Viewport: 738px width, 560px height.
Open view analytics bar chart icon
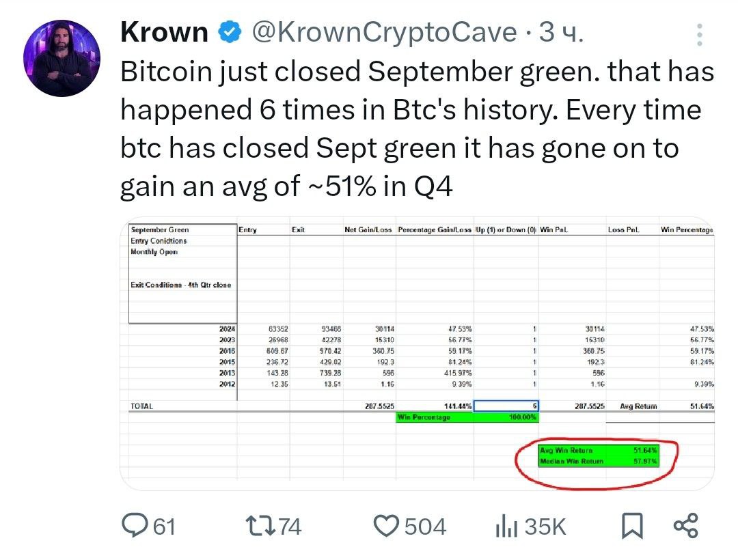coord(506,527)
